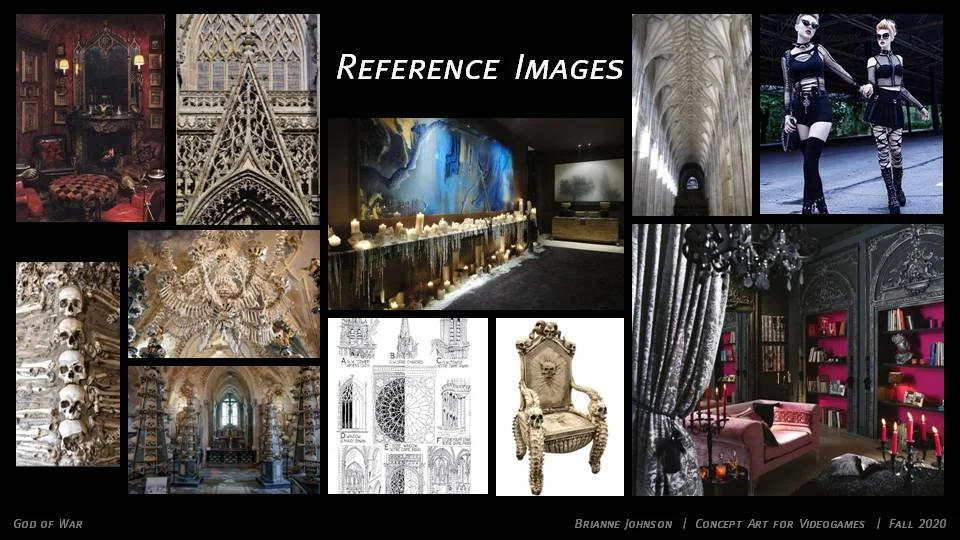Click the "Reference Images" title
This screenshot has height=540, width=960.
479,67
